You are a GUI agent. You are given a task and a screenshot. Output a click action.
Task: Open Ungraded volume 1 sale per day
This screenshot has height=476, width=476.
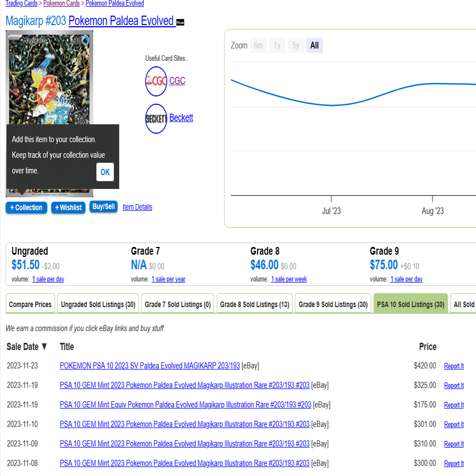(x=48, y=279)
